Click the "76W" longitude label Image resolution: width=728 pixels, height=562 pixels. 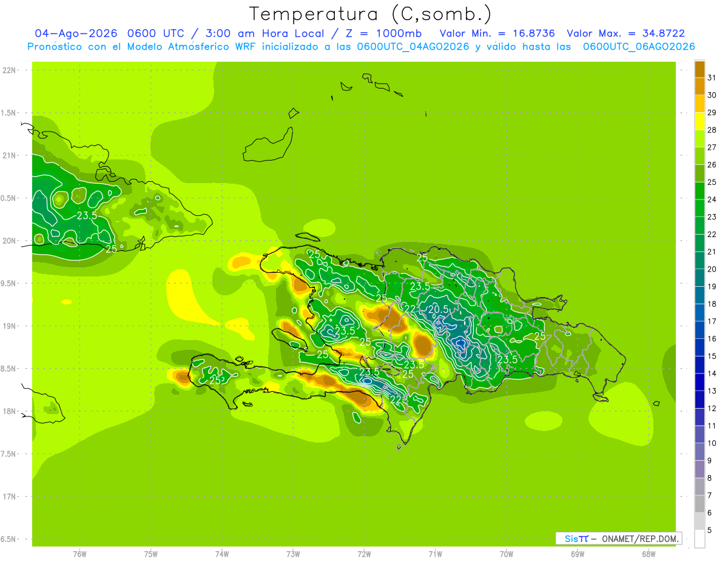click(x=79, y=554)
